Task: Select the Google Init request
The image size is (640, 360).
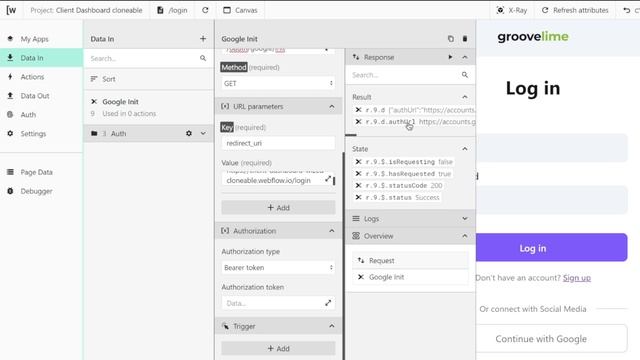Action: tap(148, 107)
